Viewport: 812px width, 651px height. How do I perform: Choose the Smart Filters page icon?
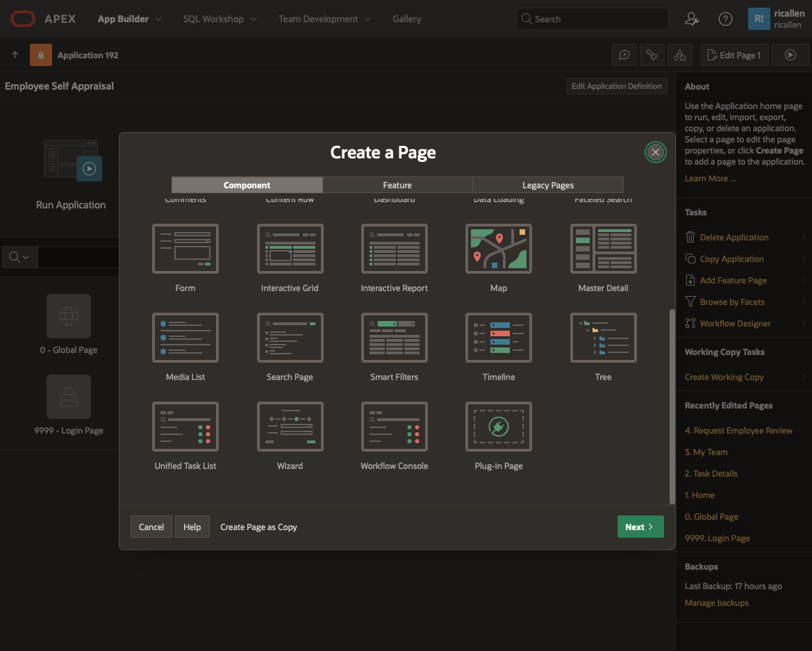[394, 338]
